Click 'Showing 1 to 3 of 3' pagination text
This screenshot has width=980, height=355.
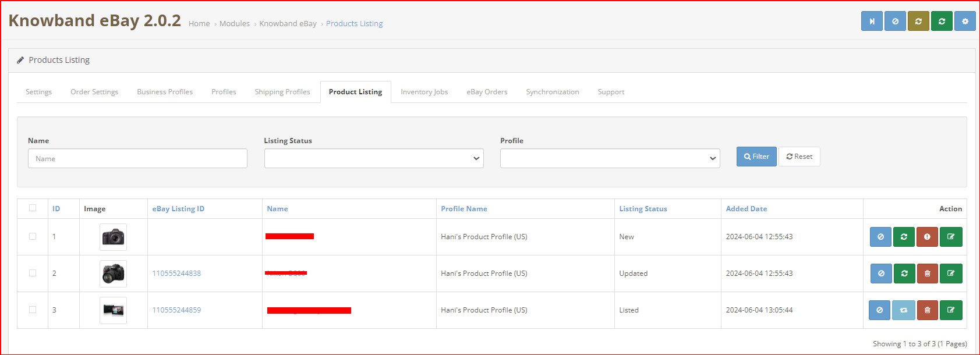point(920,344)
